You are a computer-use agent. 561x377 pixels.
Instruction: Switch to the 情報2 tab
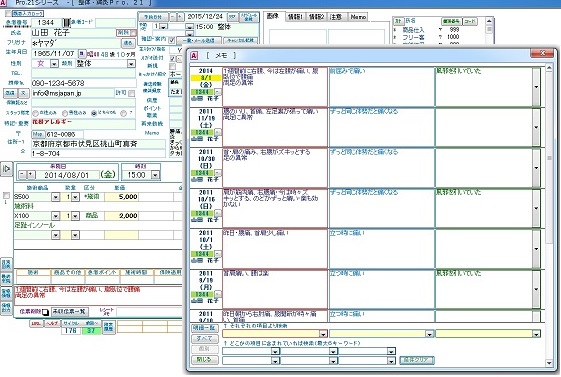click(316, 17)
